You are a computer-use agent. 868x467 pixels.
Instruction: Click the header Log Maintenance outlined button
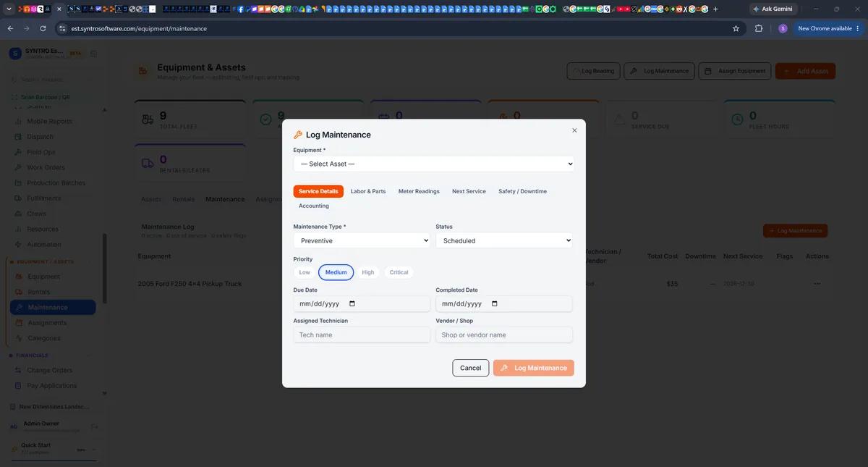click(659, 71)
